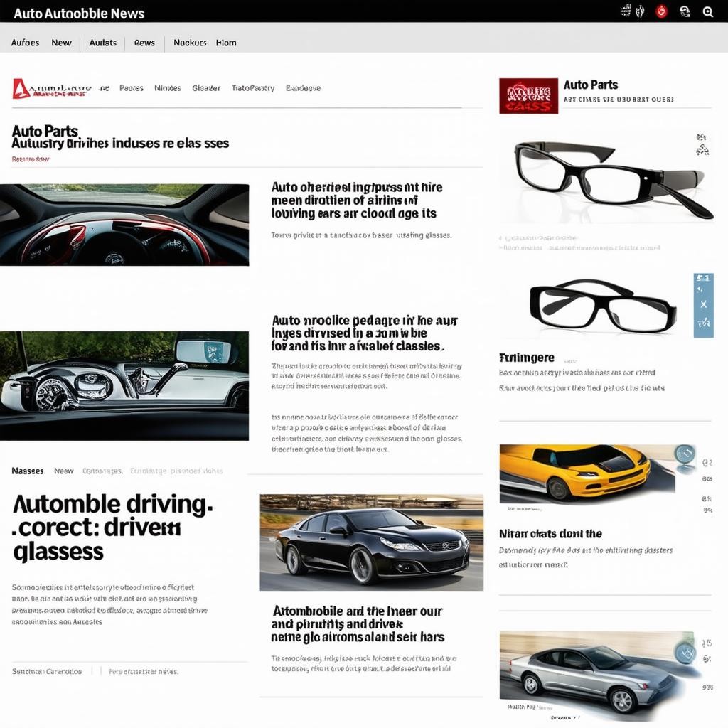Open the red car dashboard interior thumbnail
Image resolution: width=728 pixels, height=728 pixels.
(x=124, y=225)
